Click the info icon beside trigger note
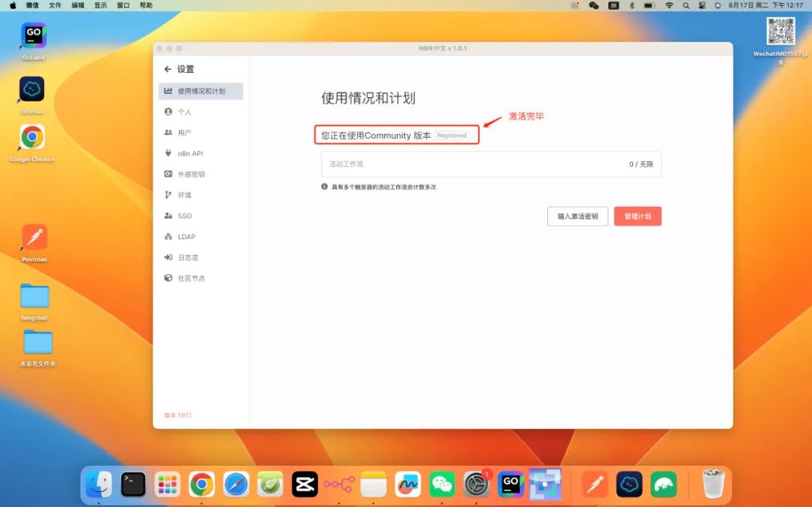The height and width of the screenshot is (507, 812). click(x=324, y=187)
